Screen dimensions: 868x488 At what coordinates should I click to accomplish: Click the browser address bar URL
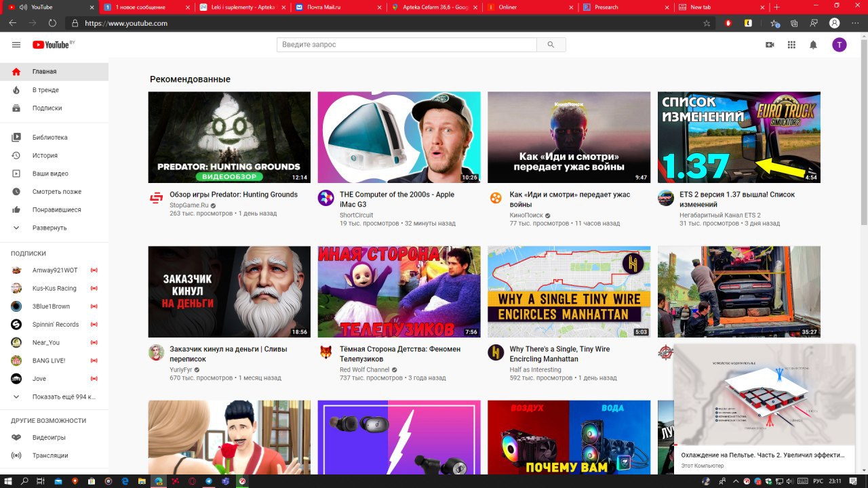[126, 23]
